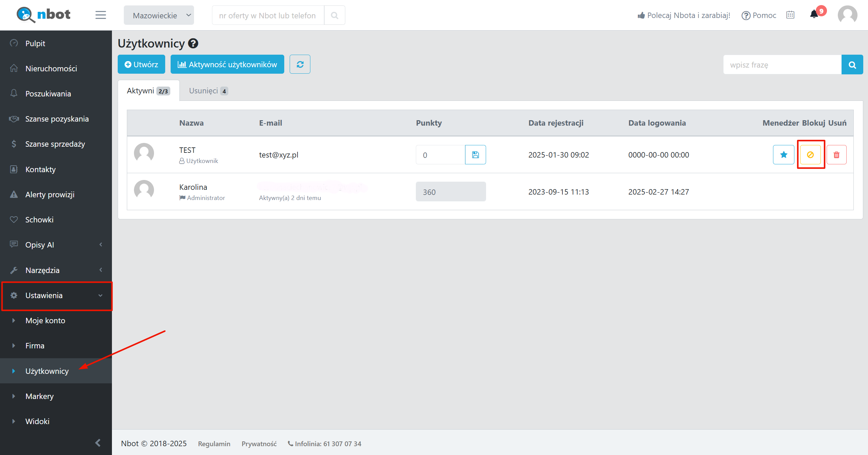Delete TEST user with trash icon
This screenshot has width=868, height=455.
tap(836, 155)
